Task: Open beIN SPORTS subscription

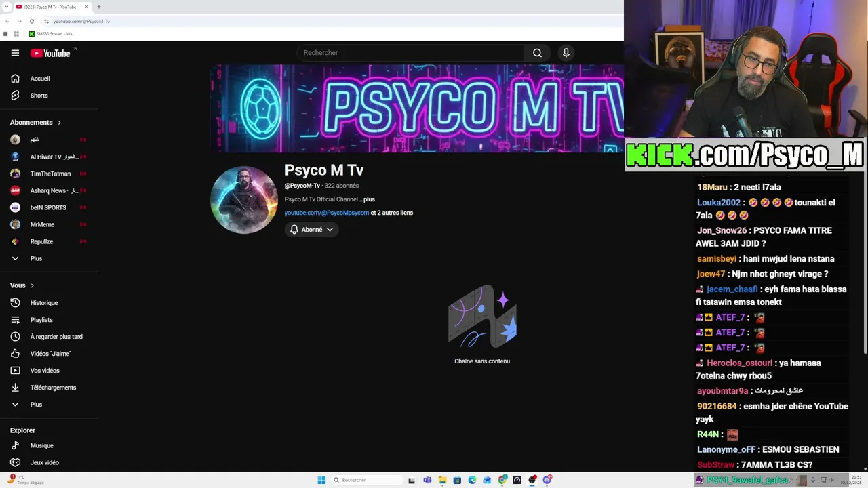Action: tap(49, 207)
